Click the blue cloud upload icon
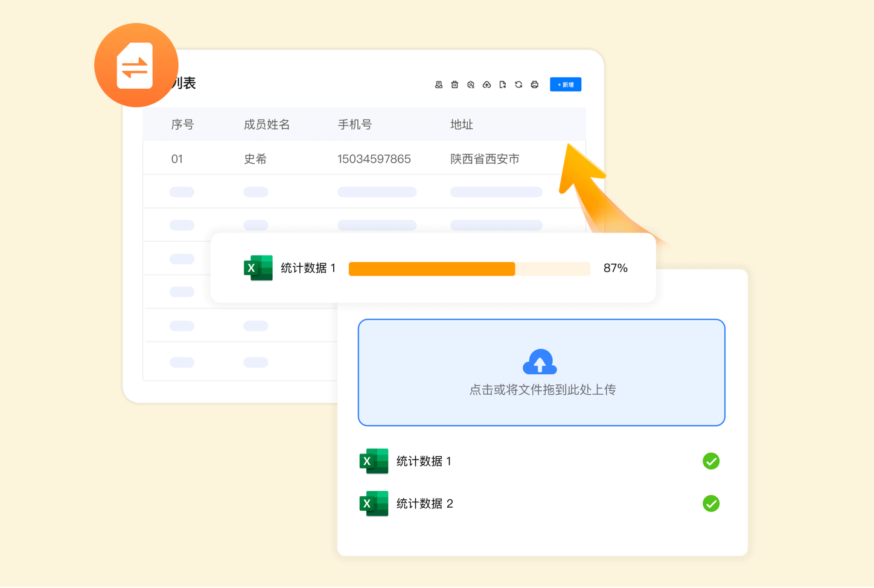Screen dimensions: 874x588 coord(540,362)
